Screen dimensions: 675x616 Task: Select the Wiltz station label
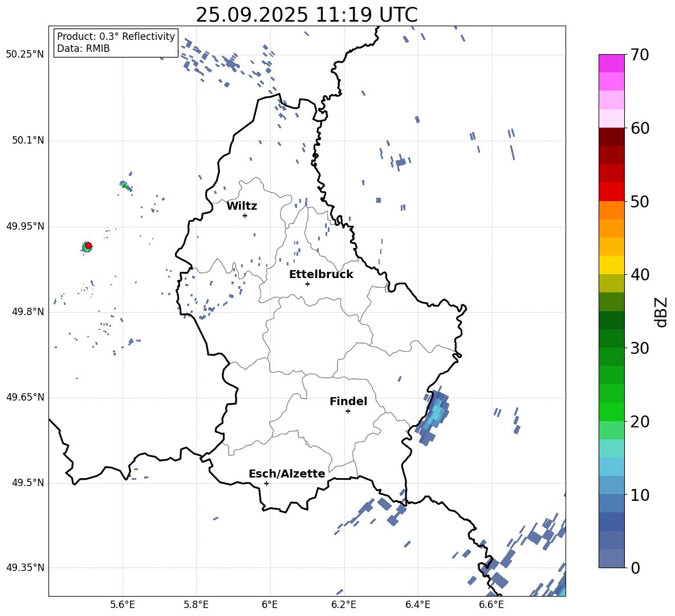pyautogui.click(x=242, y=206)
